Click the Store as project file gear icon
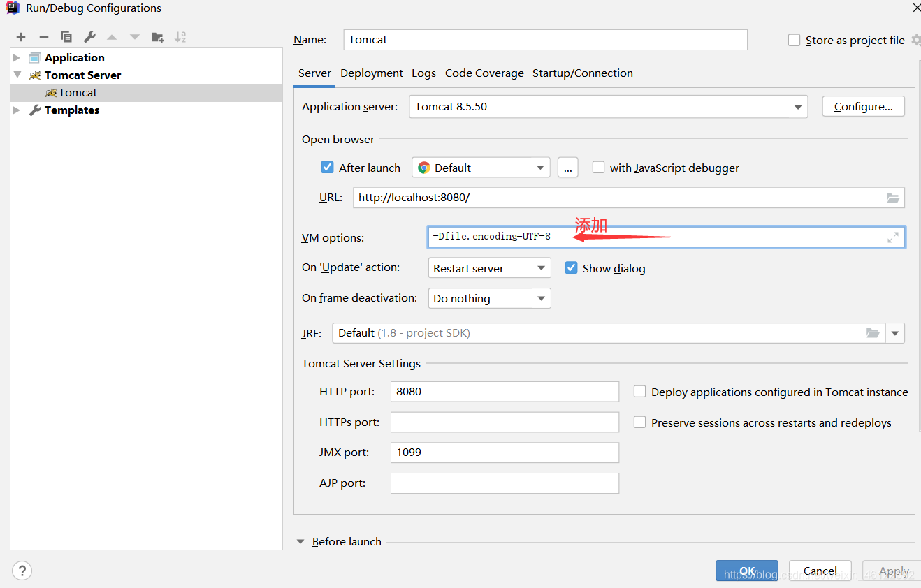 pos(916,41)
